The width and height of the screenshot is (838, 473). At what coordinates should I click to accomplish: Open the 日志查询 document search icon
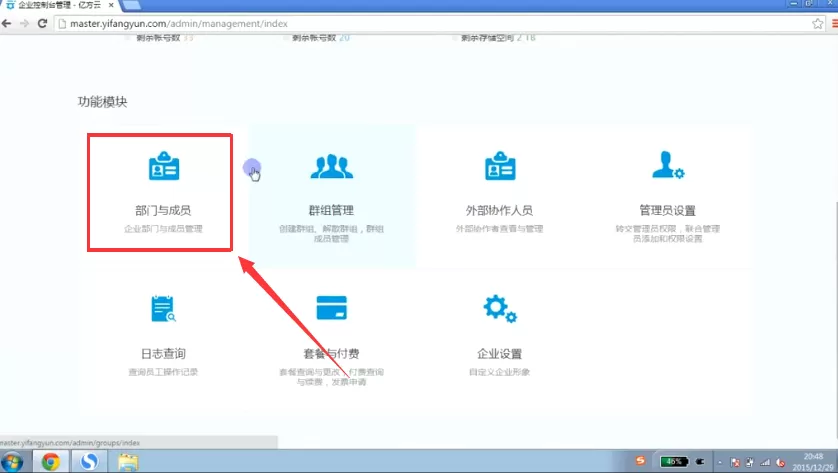click(x=163, y=309)
